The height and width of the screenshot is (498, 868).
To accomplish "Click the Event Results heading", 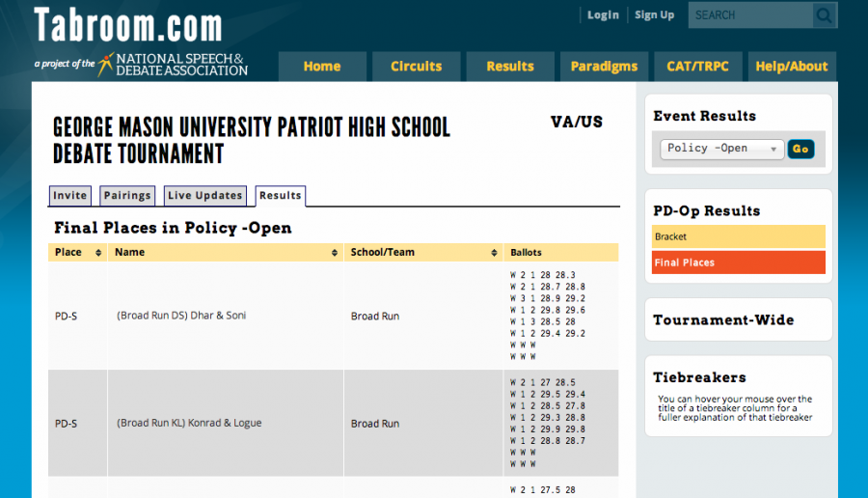I will [x=704, y=116].
